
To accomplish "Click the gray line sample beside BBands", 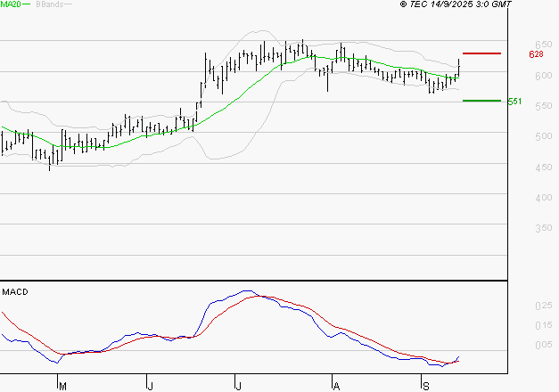I will 69,5.
